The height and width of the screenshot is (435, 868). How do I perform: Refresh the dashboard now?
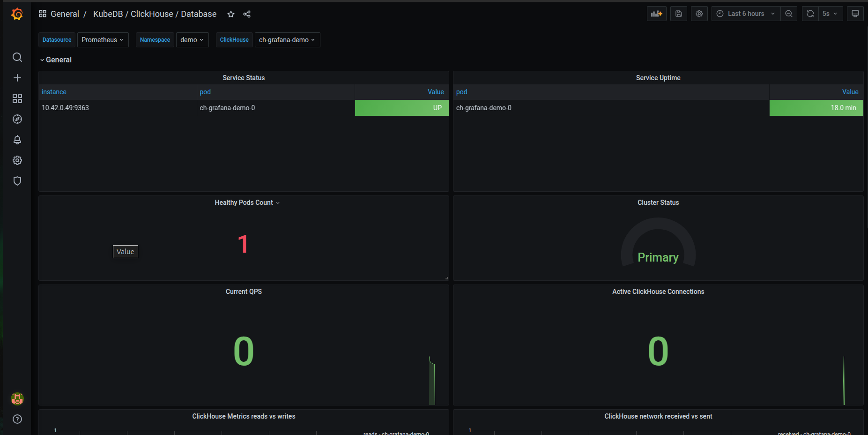[810, 14]
